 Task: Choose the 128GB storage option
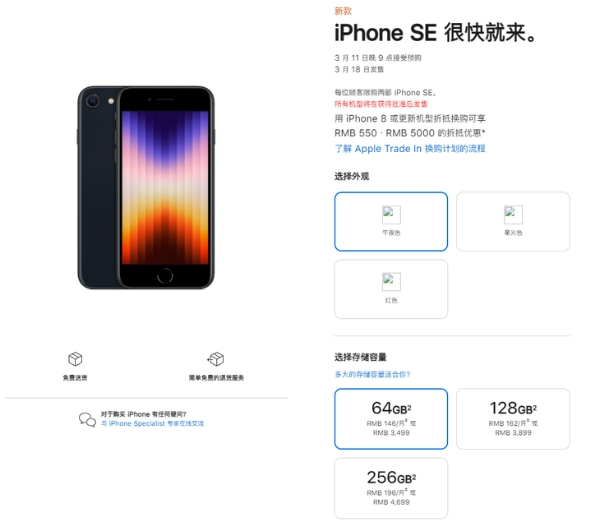(x=513, y=419)
